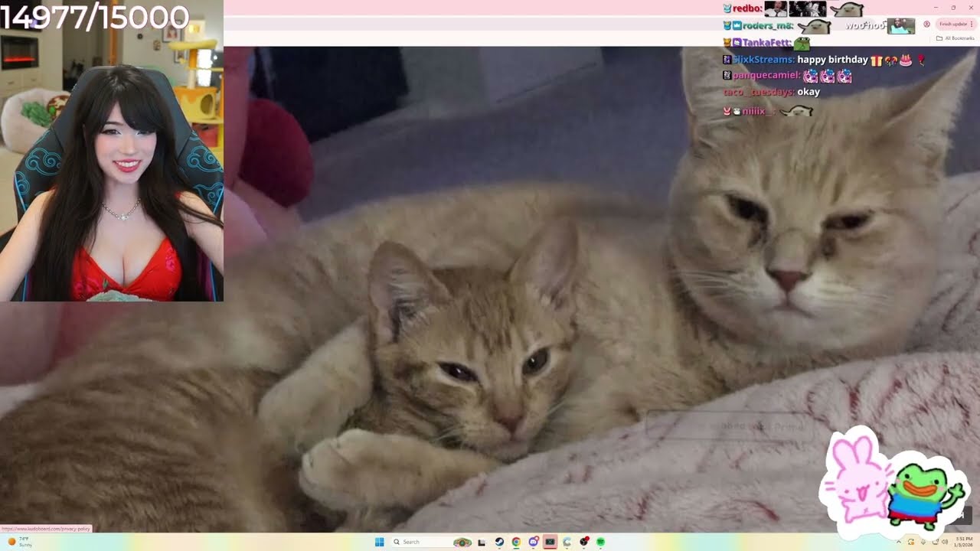Screen dimensions: 980x551
Task: Switch to Google Chrome on the taskbar
Action: (516, 542)
